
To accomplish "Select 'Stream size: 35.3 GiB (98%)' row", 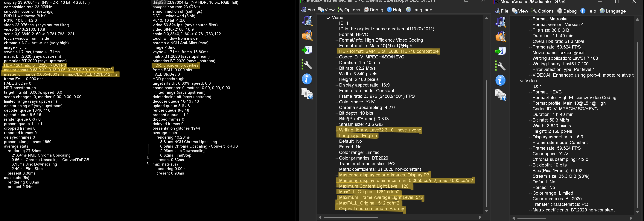I will (x=561, y=176).
